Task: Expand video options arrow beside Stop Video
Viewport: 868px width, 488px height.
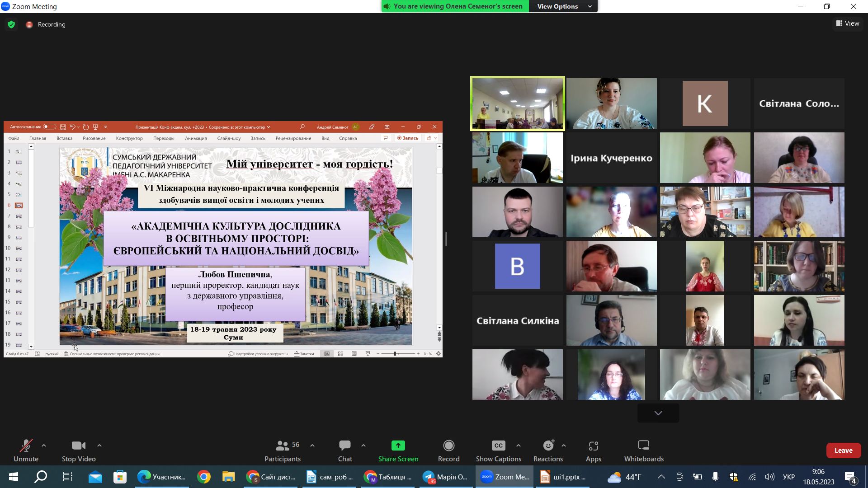Action: [99, 446]
